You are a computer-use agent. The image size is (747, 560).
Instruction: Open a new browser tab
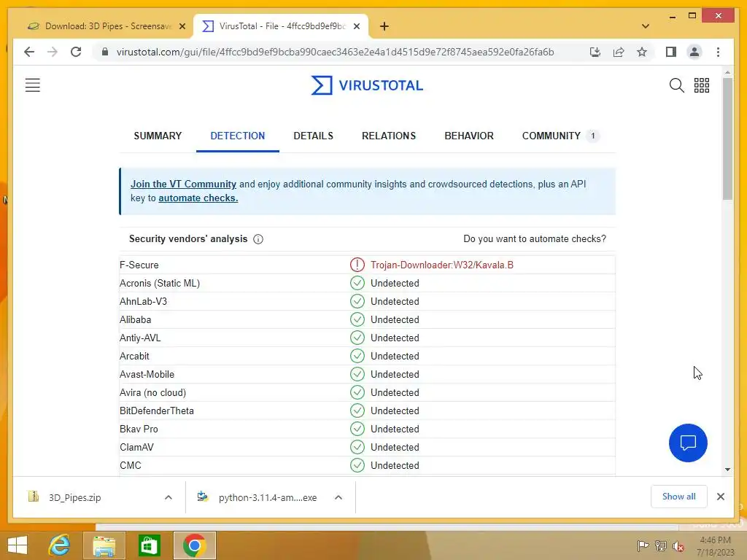click(x=384, y=26)
